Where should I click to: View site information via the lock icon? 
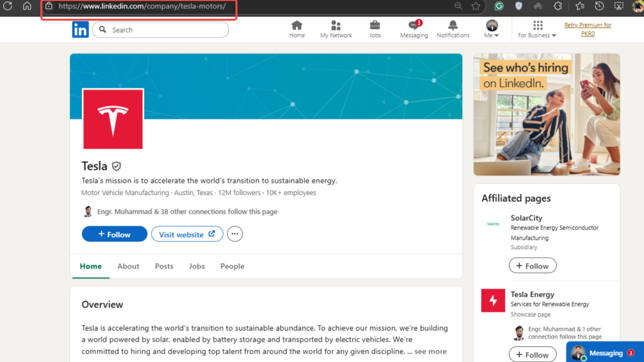tap(49, 6)
